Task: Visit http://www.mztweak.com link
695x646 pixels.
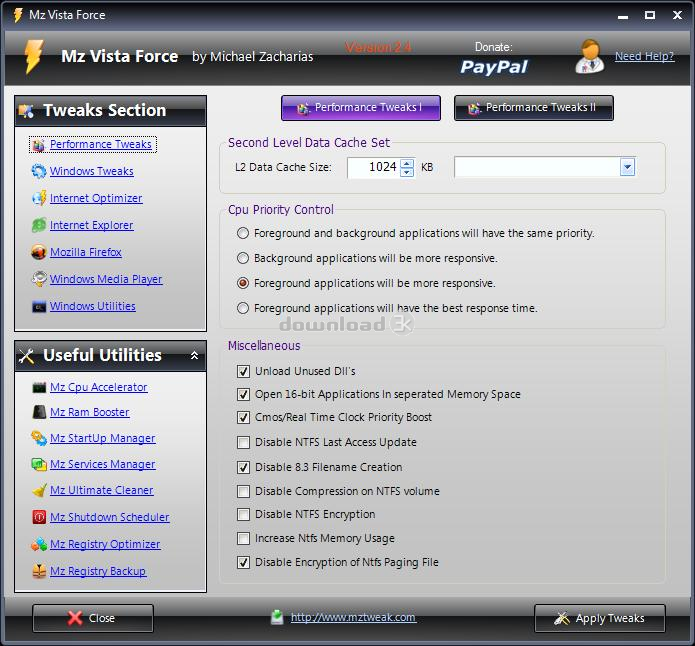Action: coord(353,617)
